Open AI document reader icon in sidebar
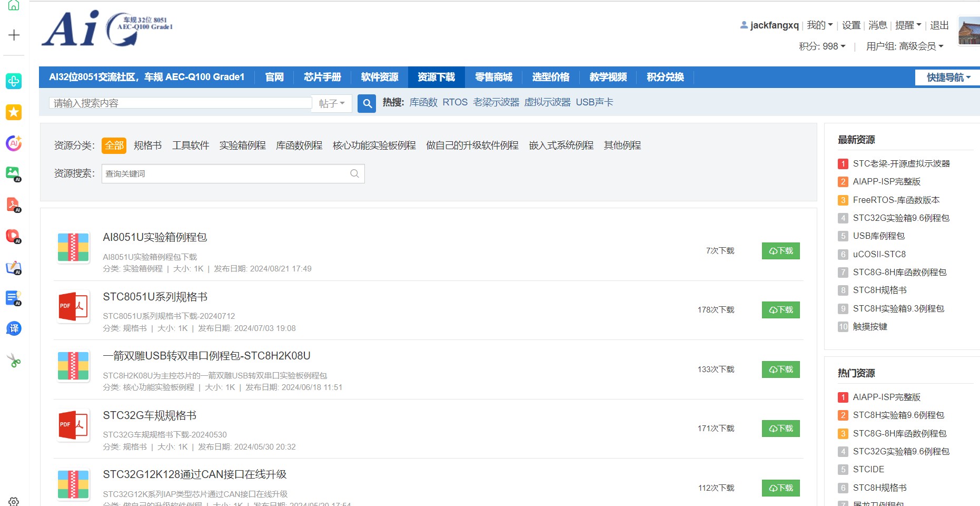 point(14,298)
